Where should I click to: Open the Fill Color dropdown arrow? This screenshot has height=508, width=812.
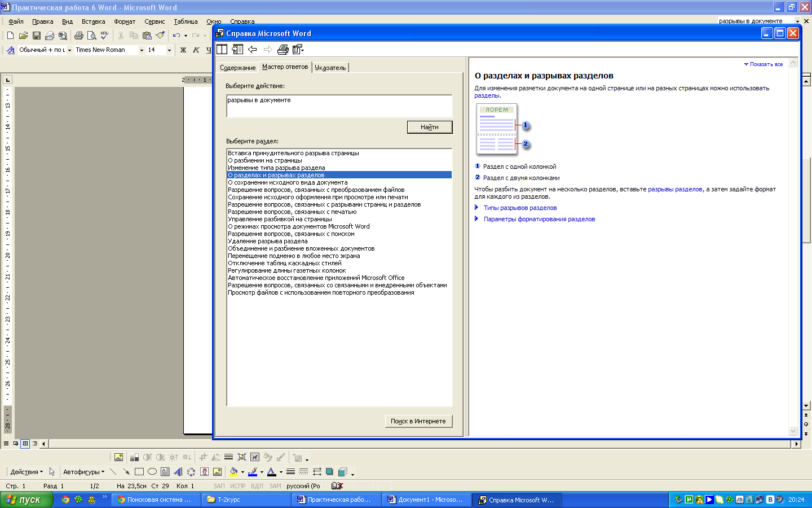coord(242,472)
